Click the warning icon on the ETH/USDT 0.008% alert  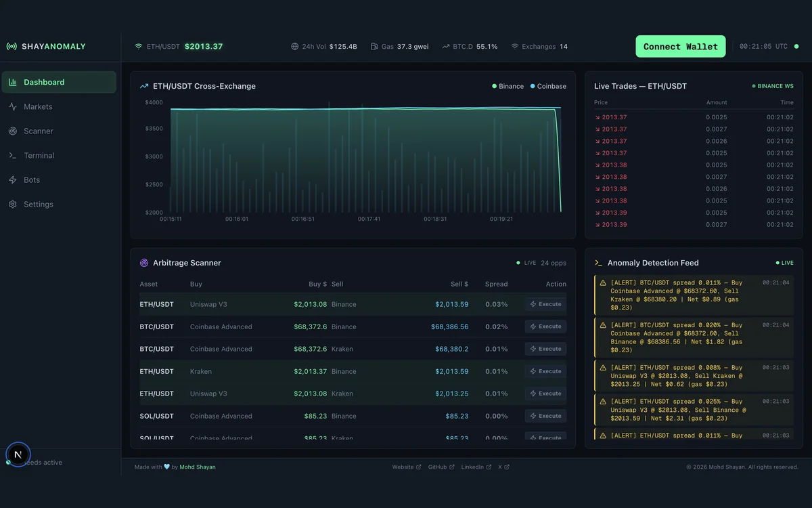[x=603, y=368]
